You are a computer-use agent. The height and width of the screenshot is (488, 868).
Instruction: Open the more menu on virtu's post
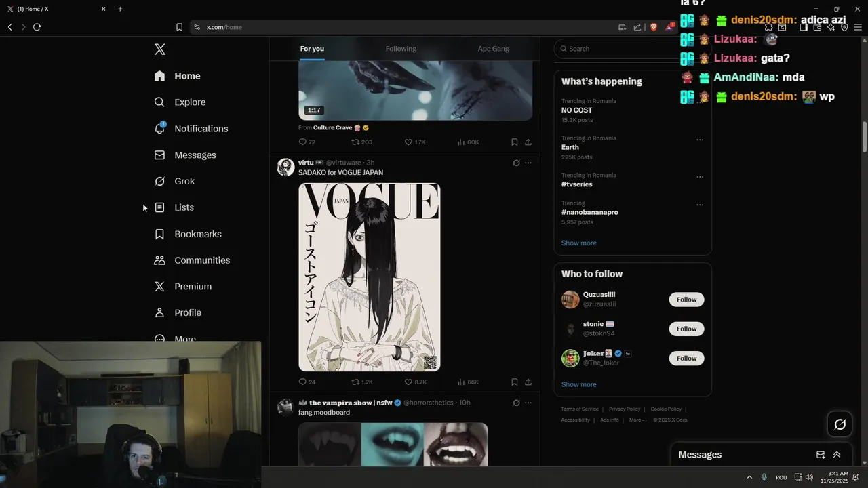point(528,163)
